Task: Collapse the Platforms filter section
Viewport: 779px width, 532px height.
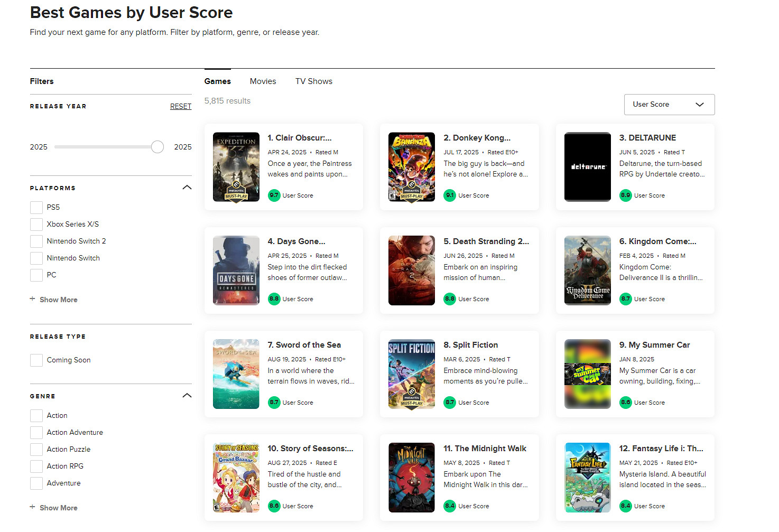Action: click(187, 187)
